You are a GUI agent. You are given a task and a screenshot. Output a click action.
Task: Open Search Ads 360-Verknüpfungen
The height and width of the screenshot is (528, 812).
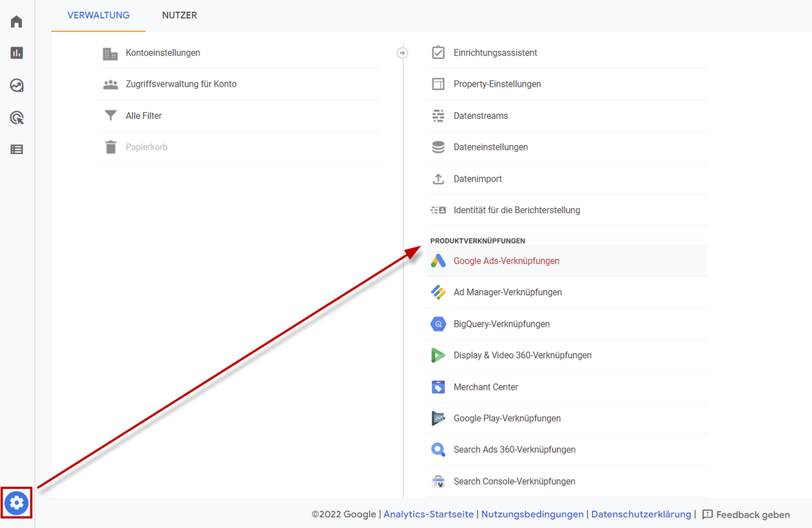click(567, 450)
